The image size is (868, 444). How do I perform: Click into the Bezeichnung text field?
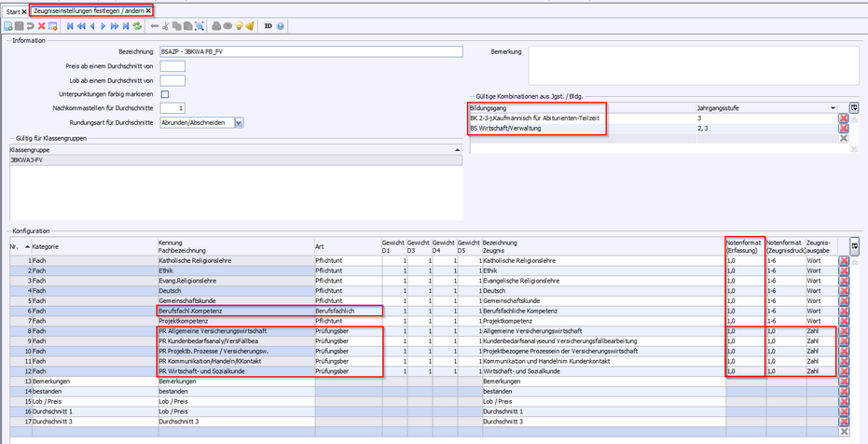tap(311, 52)
